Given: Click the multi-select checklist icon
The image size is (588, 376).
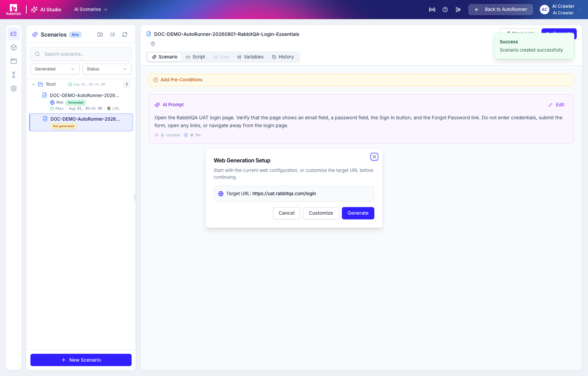Looking at the screenshot, I should (x=112, y=35).
